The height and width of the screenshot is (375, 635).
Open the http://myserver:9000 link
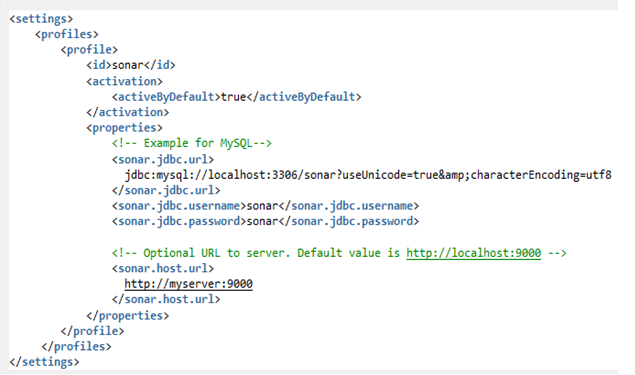[188, 284]
